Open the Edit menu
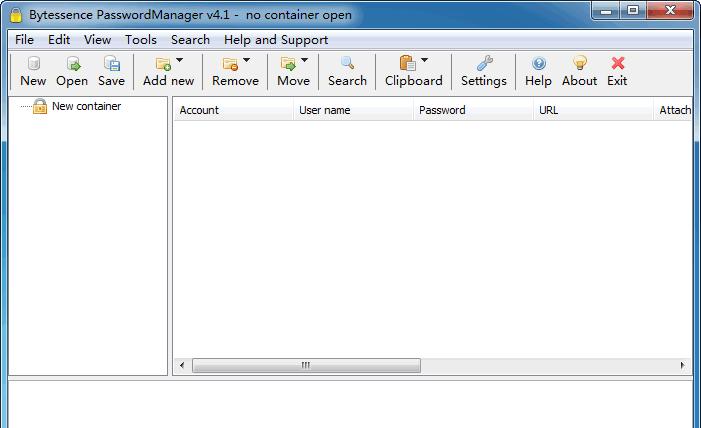The image size is (701, 428). click(x=59, y=40)
